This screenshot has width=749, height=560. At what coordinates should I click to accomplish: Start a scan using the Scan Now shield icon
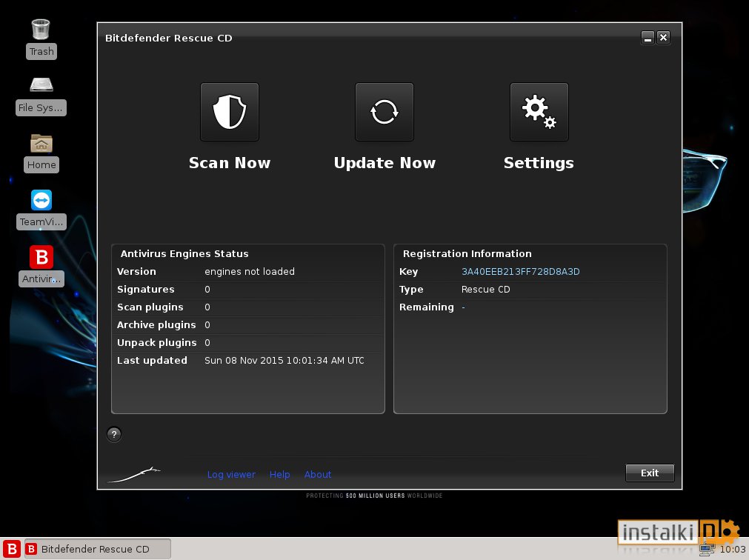[x=229, y=112]
